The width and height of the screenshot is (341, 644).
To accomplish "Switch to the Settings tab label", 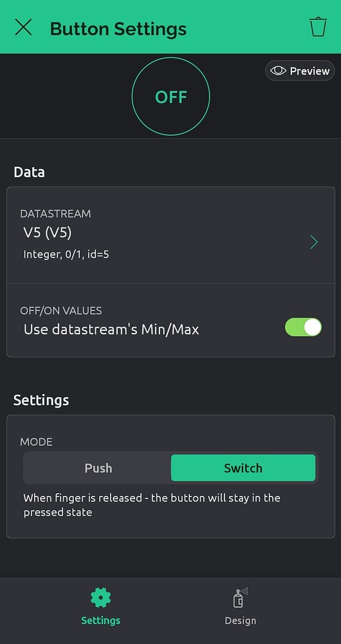I will (100, 621).
